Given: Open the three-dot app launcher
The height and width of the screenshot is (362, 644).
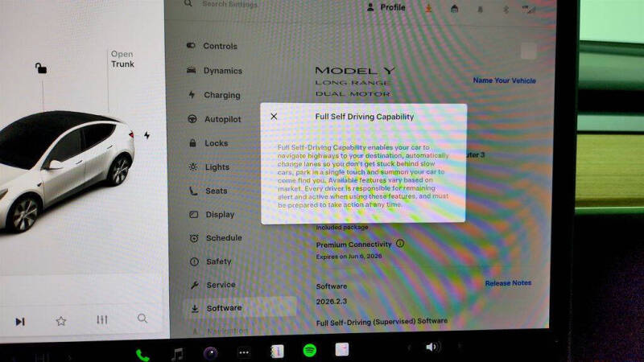Looking at the screenshot, I should [244, 352].
